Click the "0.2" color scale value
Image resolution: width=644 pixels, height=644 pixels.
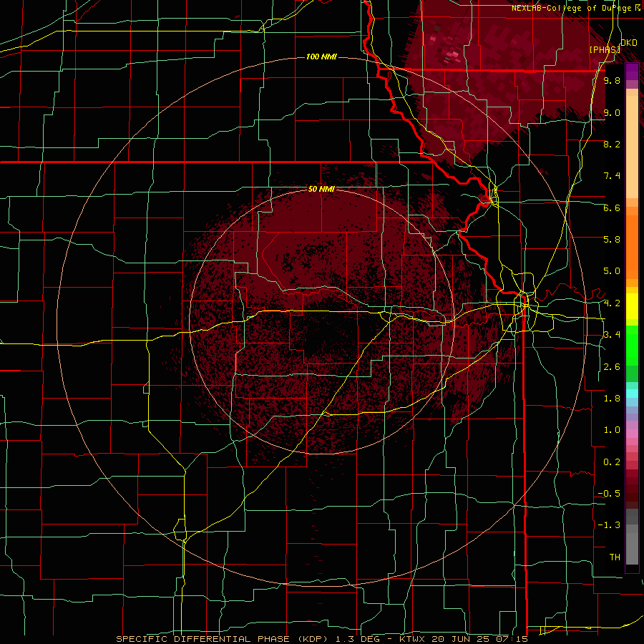point(612,462)
